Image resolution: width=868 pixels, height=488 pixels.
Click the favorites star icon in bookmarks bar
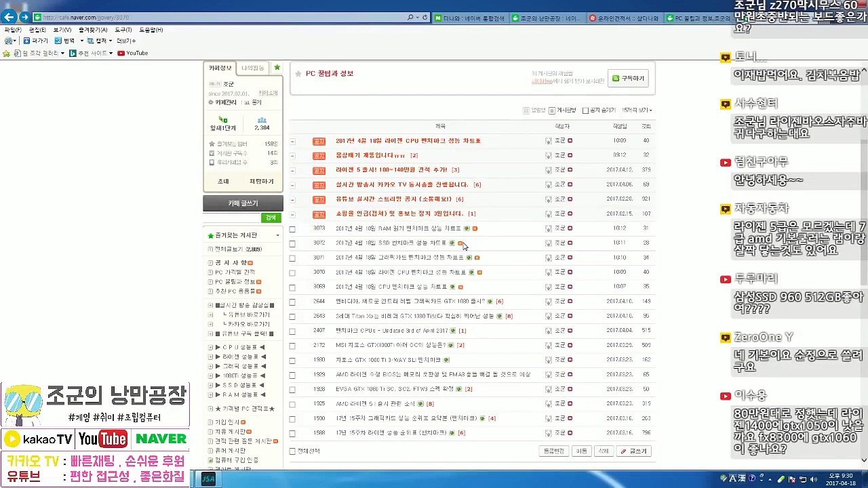click(x=6, y=53)
